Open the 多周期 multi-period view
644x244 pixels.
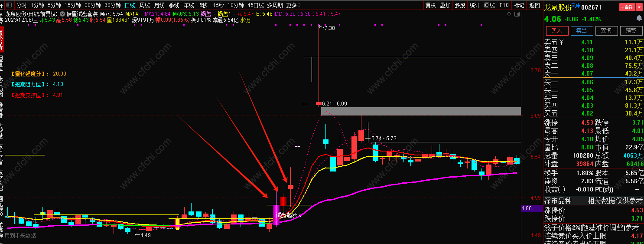pos(275,5)
